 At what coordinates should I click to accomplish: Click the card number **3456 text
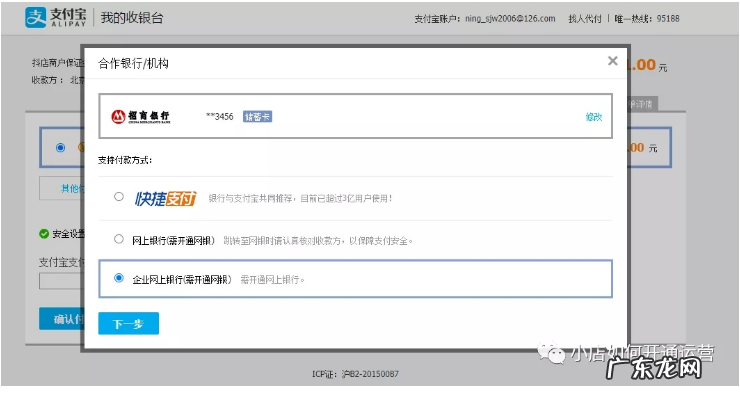pos(219,117)
